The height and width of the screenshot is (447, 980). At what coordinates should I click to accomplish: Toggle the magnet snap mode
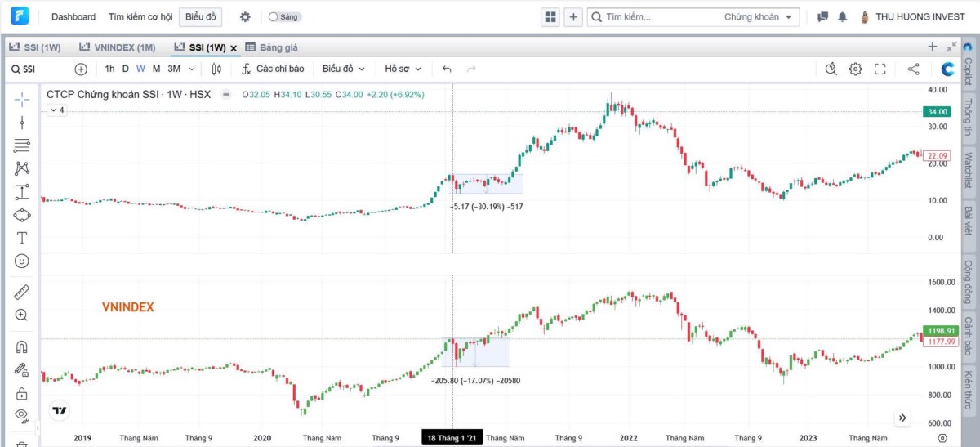click(x=22, y=346)
